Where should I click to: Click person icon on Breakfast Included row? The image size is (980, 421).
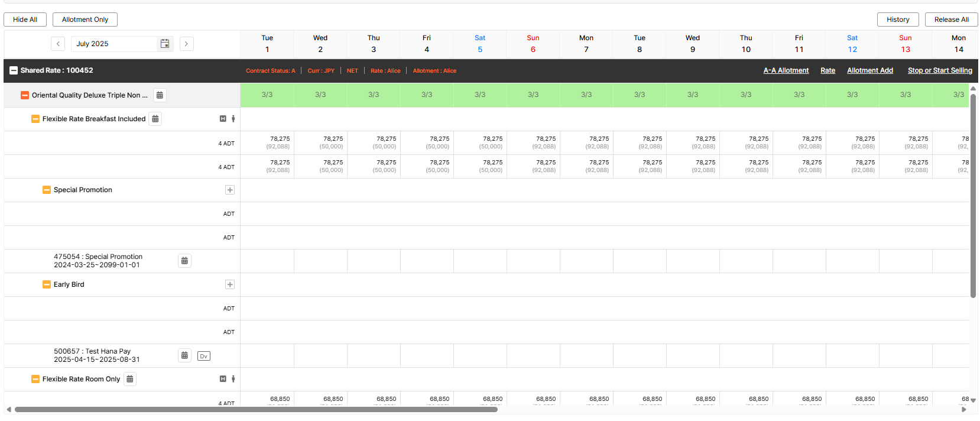tap(233, 119)
